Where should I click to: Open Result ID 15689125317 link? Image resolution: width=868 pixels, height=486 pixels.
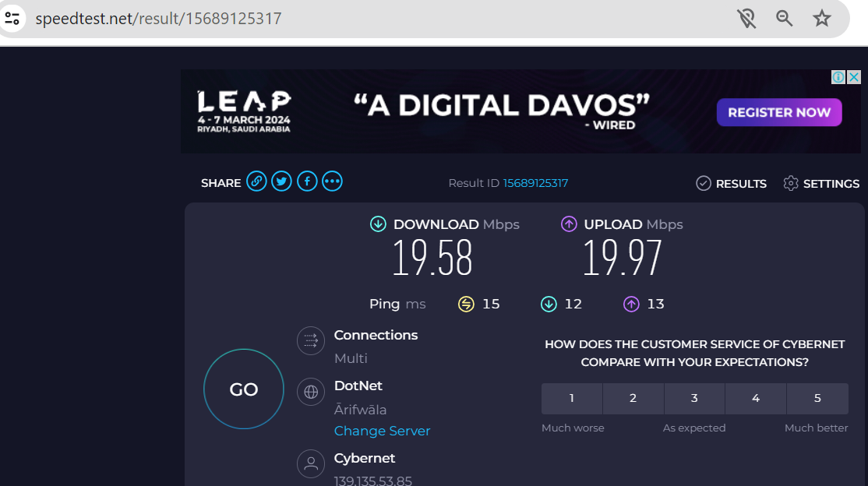pyautogui.click(x=535, y=183)
